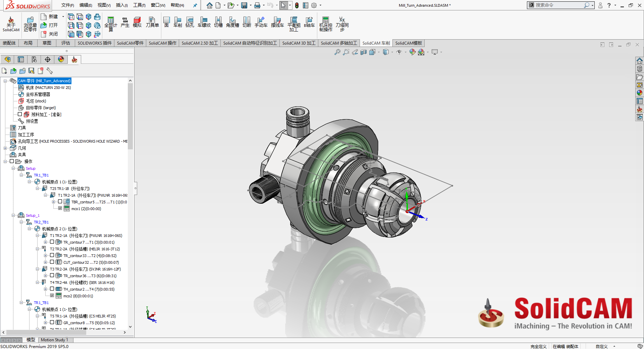
Task: Start the 模拟 simulation tool
Action: (x=137, y=22)
